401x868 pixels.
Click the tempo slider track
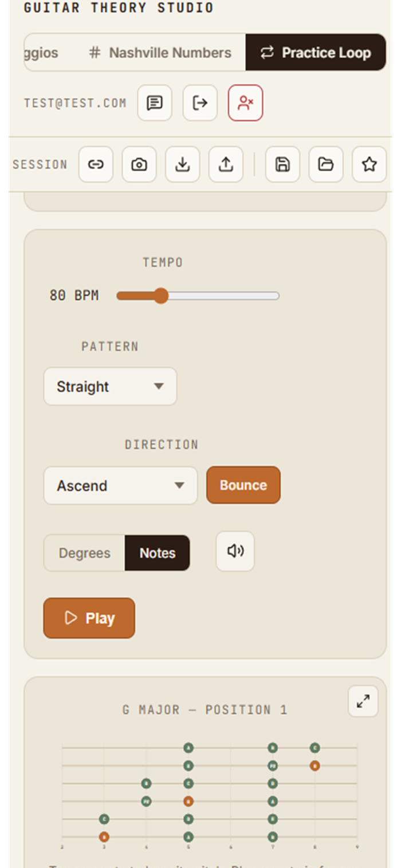[x=198, y=296]
